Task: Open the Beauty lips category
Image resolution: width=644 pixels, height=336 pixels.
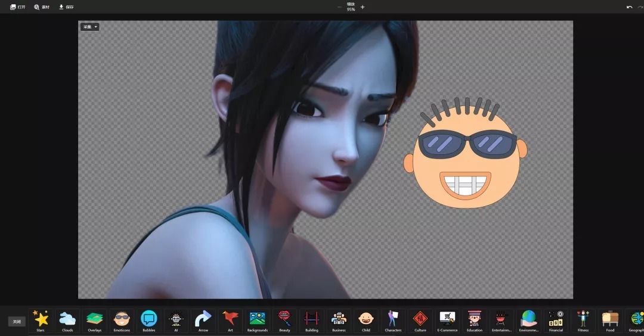Action: (x=284, y=321)
